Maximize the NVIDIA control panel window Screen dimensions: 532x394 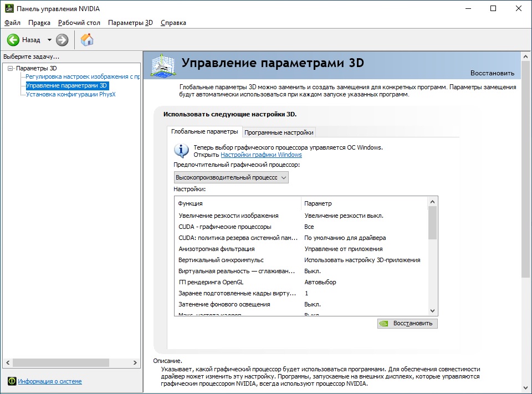pos(493,8)
